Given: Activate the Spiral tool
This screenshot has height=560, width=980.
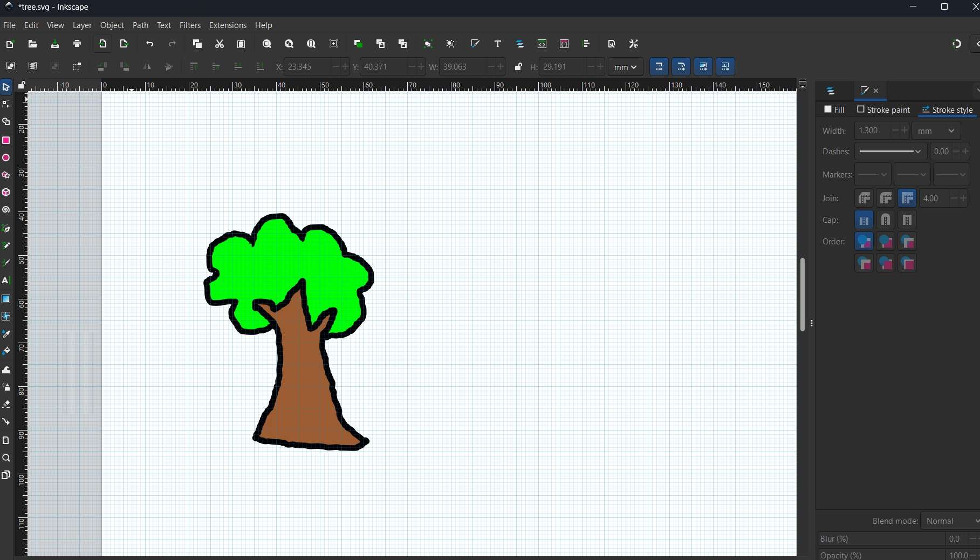Looking at the screenshot, I should point(6,209).
